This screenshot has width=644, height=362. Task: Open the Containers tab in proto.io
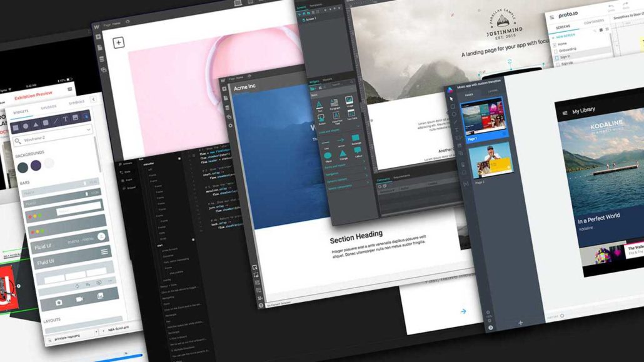pos(593,21)
